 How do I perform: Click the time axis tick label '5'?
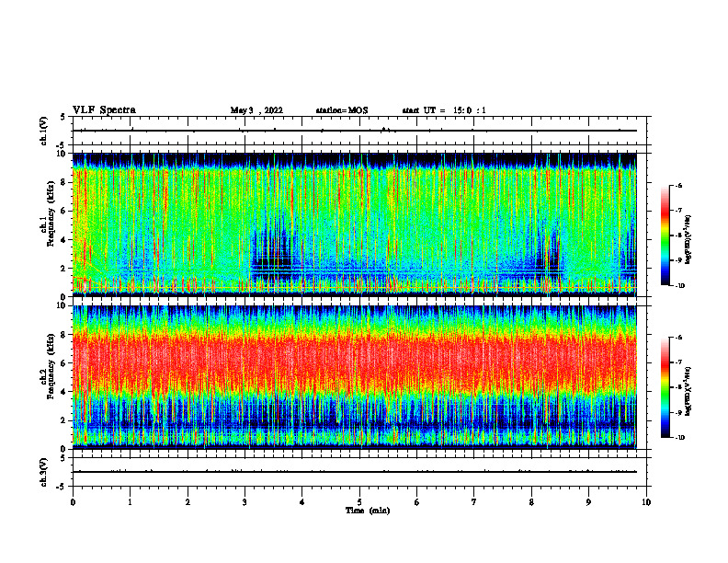point(359,502)
